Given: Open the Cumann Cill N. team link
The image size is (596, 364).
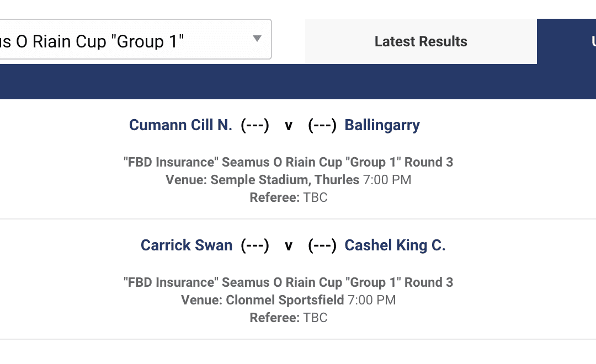Looking at the screenshot, I should click(180, 125).
